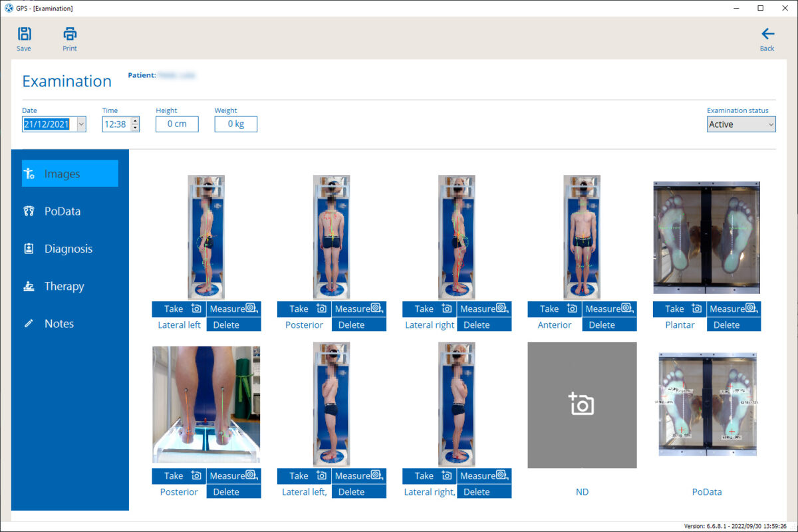Click the Save icon in the toolbar
Screen dimensions: 798x532
tap(24, 39)
